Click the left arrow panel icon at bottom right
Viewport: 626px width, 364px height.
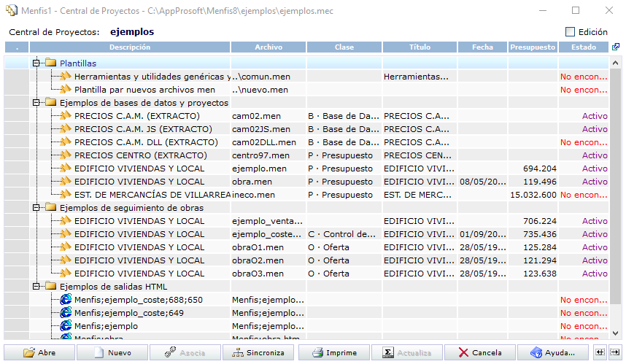point(600,352)
